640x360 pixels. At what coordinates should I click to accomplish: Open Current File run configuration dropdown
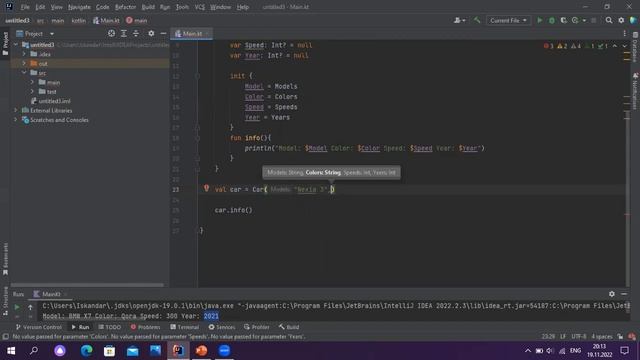(x=508, y=20)
